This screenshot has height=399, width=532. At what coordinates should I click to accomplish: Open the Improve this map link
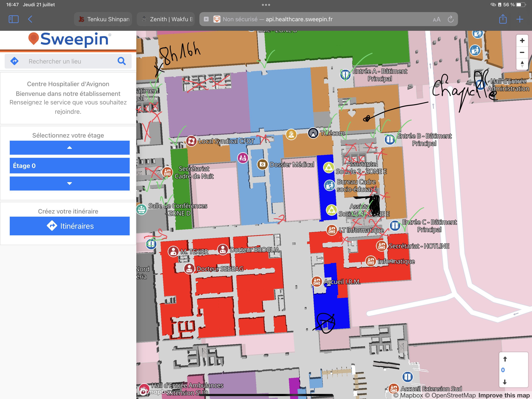[x=504, y=395]
